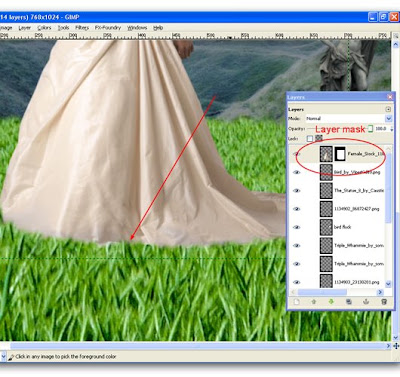Lower the selected layer with green arrow

(331, 302)
